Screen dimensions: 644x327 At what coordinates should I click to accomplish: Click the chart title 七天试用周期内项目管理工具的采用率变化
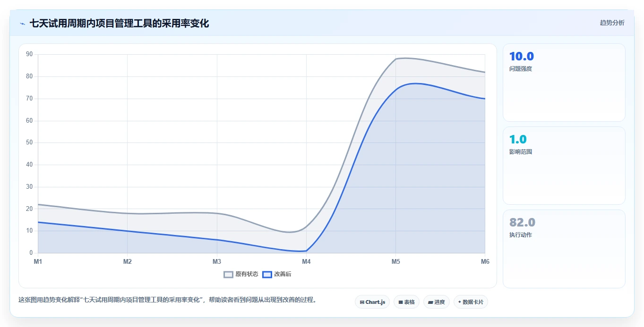tap(119, 23)
